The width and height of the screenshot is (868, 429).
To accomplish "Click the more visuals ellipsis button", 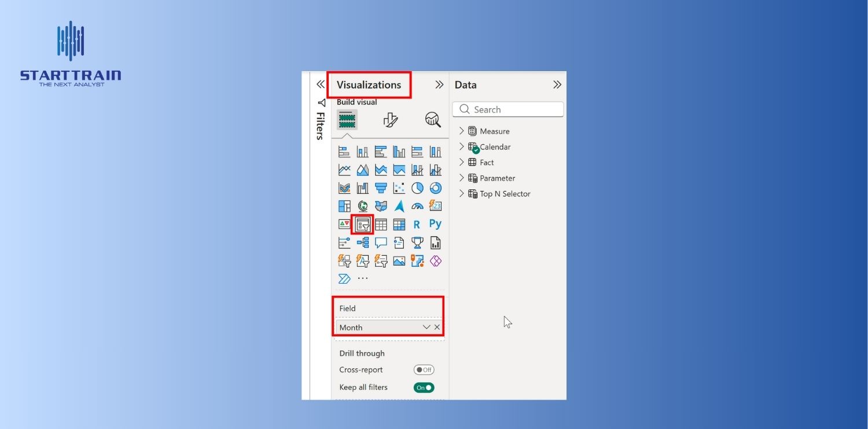I will point(363,278).
